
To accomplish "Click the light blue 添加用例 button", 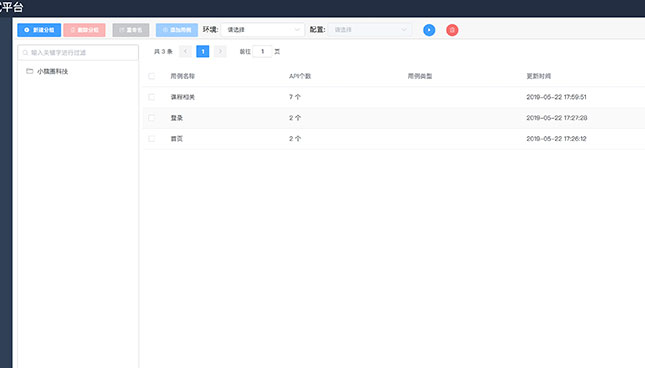I will tap(177, 30).
